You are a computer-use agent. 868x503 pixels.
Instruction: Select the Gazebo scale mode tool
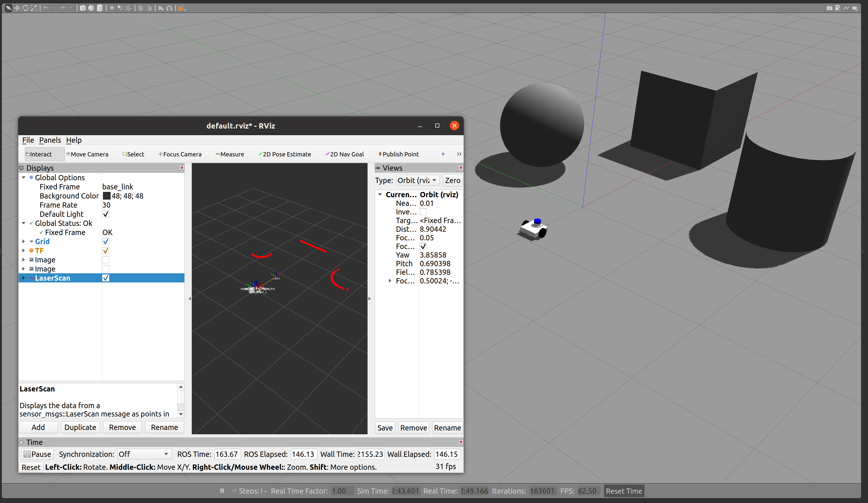click(x=34, y=8)
